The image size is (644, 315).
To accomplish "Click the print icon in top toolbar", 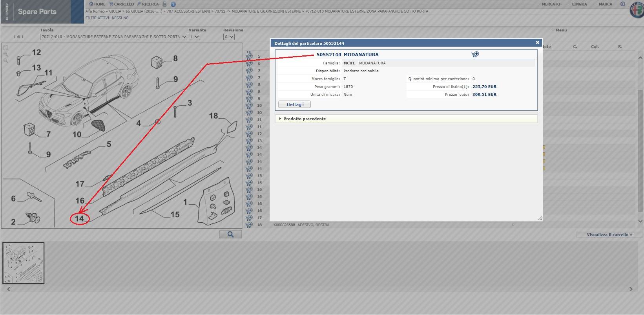I will point(165,4).
